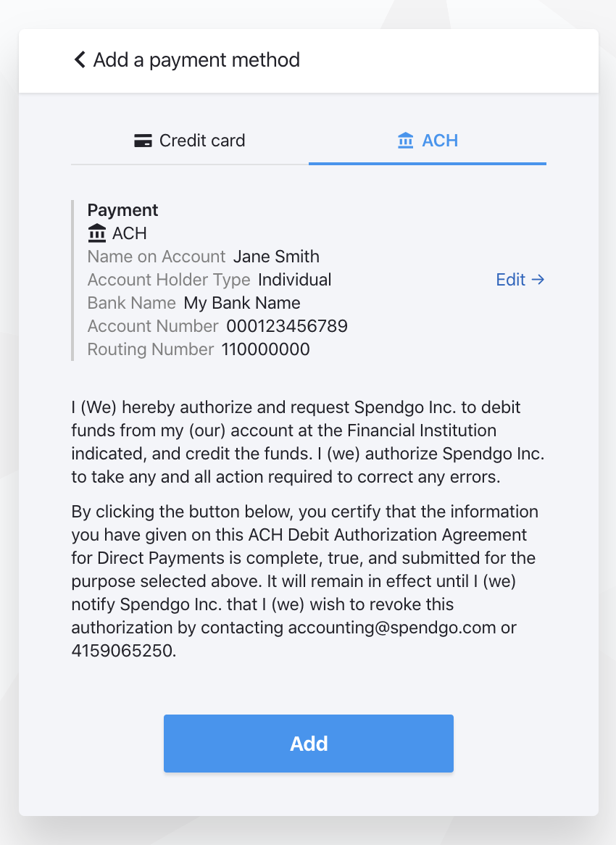Click the account number 000123456789
Screen dimensions: 616x845
pos(287,326)
